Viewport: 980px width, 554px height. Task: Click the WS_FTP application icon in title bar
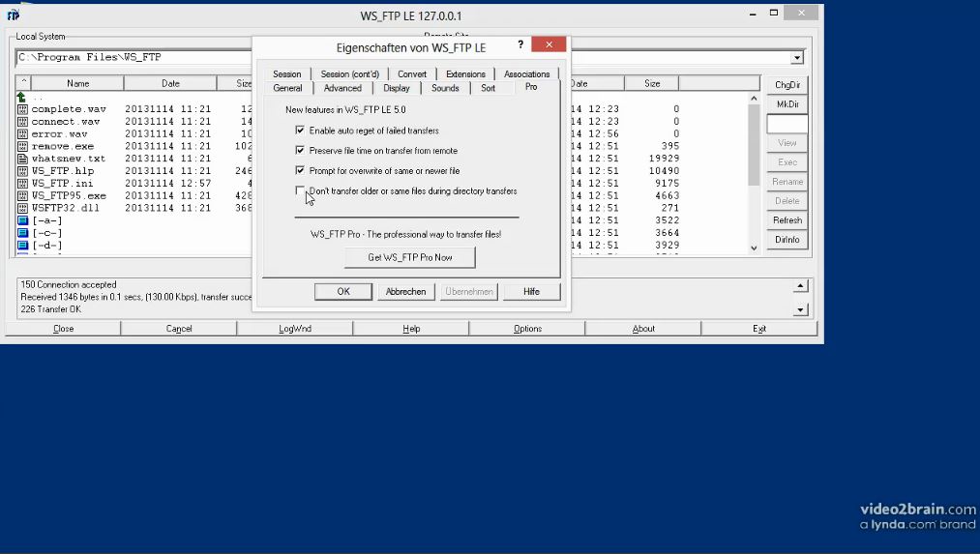click(x=14, y=15)
